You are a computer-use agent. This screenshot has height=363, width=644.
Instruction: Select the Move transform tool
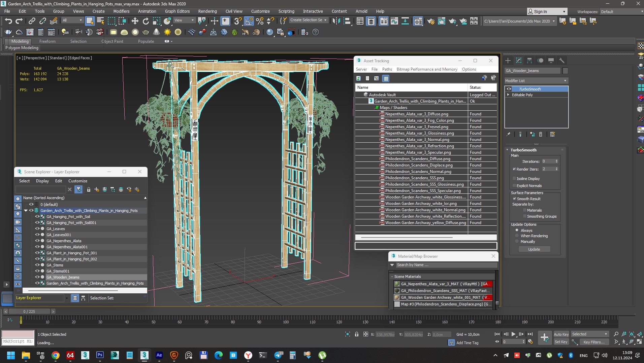(135, 21)
